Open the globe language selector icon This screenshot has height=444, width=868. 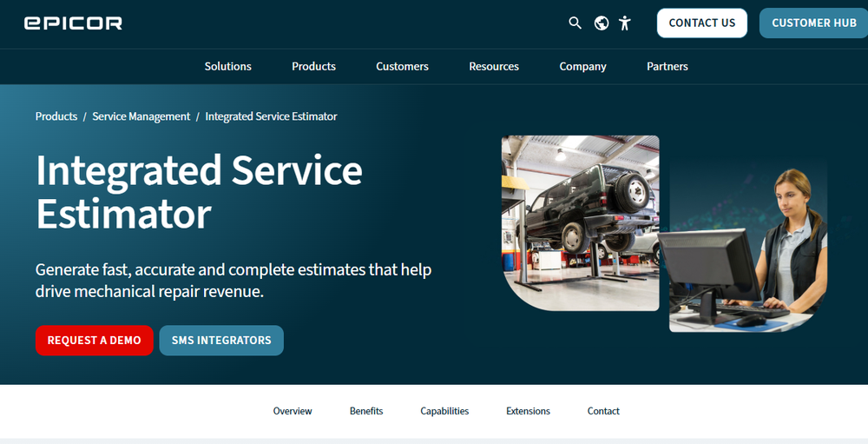point(602,23)
